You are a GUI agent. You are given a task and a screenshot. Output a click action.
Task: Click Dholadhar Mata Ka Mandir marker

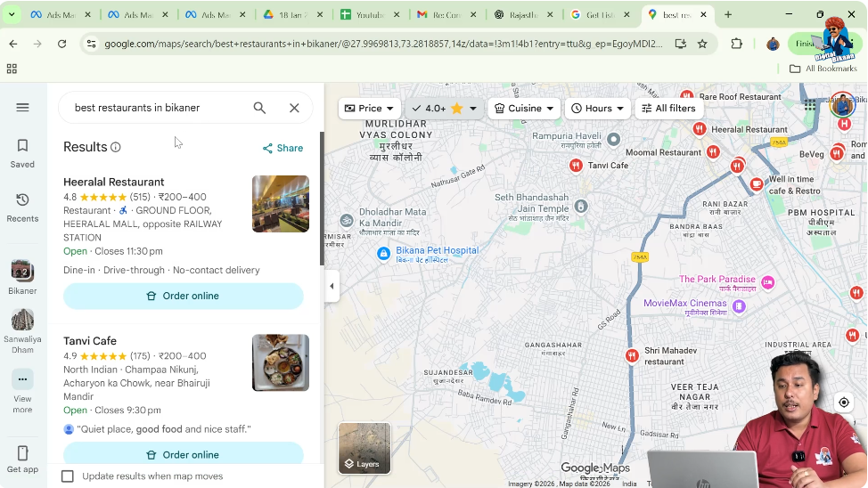347,221
